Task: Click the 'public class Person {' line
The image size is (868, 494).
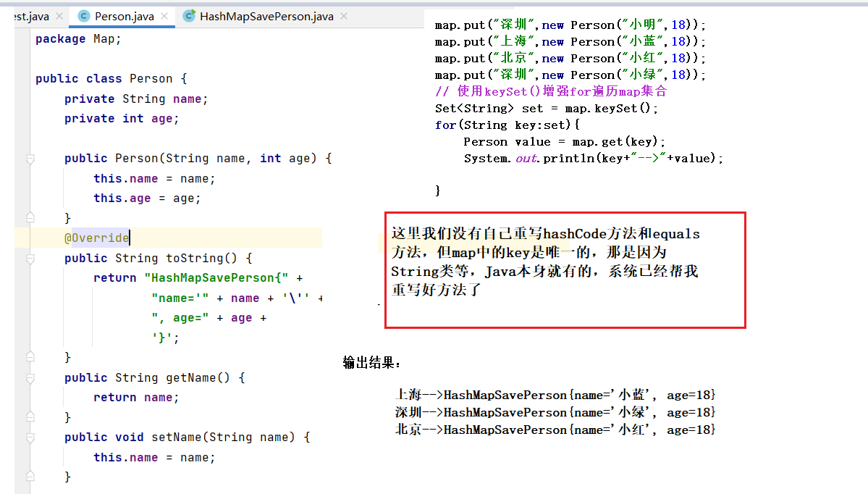Action: 111,79
